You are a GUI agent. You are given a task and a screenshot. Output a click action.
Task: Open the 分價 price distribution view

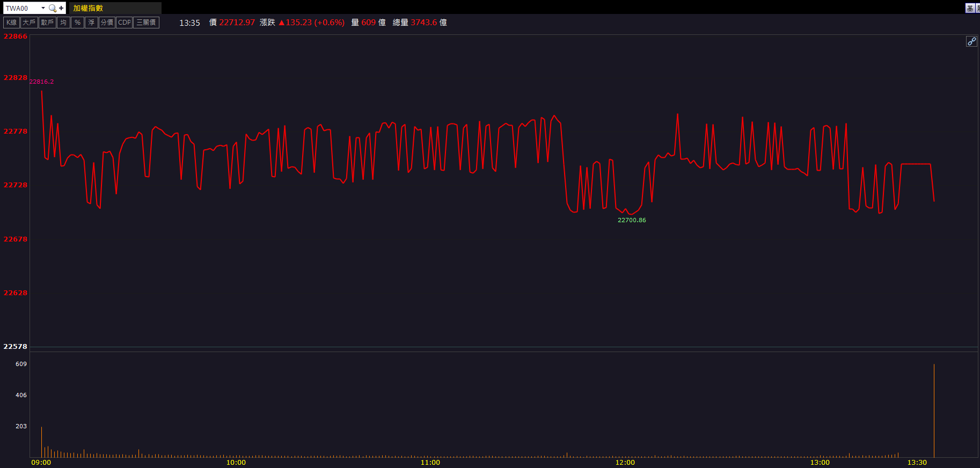point(107,23)
